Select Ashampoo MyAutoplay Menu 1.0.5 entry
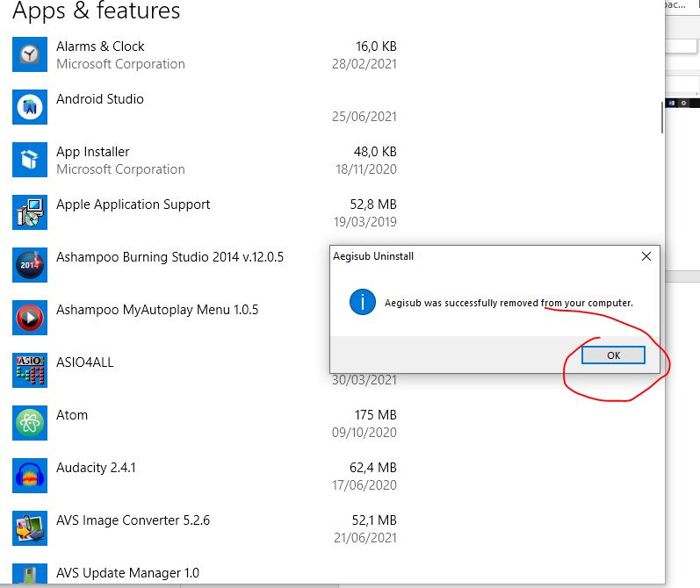 click(x=157, y=310)
